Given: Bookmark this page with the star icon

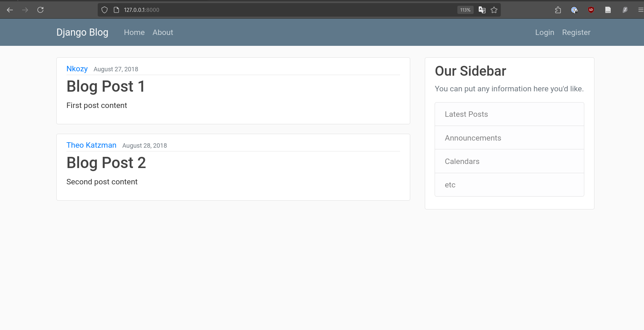Looking at the screenshot, I should point(494,10).
